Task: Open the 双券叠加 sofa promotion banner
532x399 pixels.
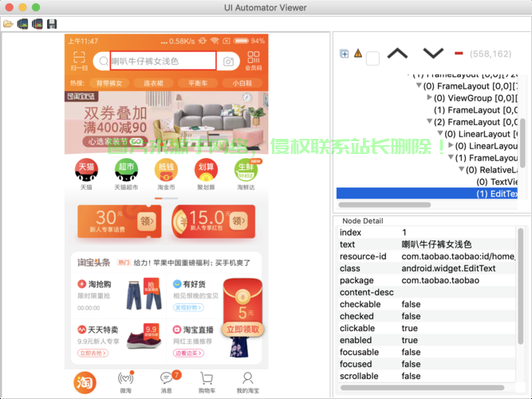Action: click(166, 123)
